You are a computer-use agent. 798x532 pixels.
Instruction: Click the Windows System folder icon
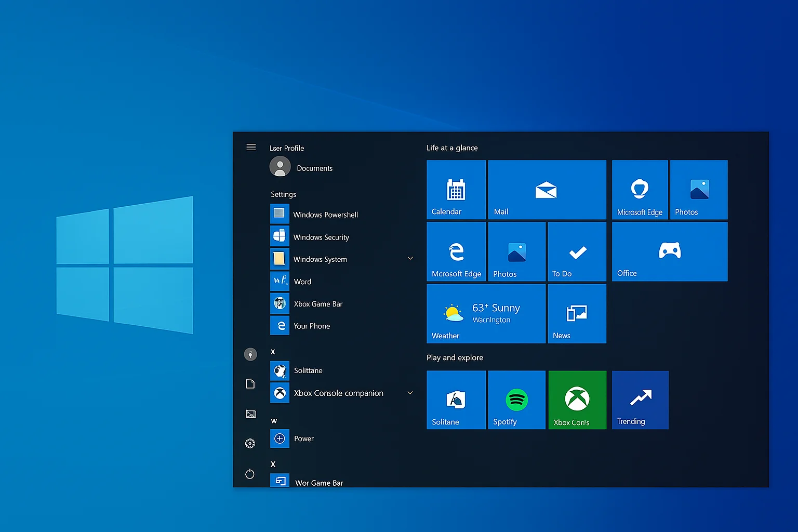pyautogui.click(x=280, y=258)
